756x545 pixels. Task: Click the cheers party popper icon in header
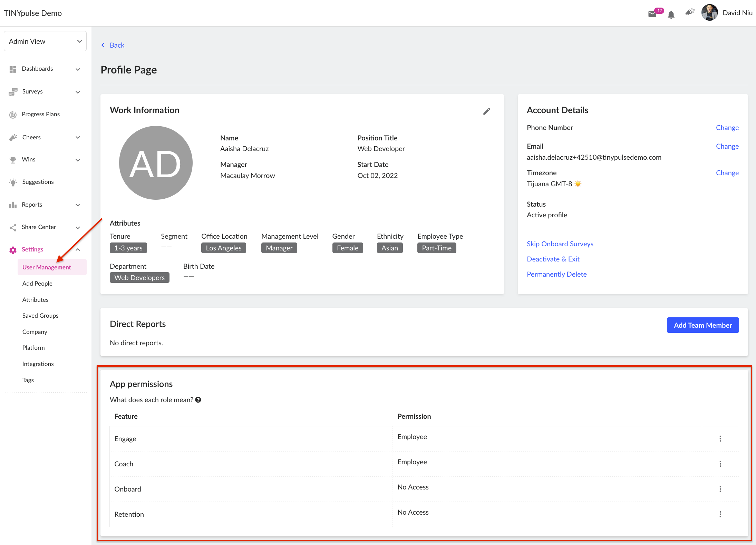click(689, 12)
